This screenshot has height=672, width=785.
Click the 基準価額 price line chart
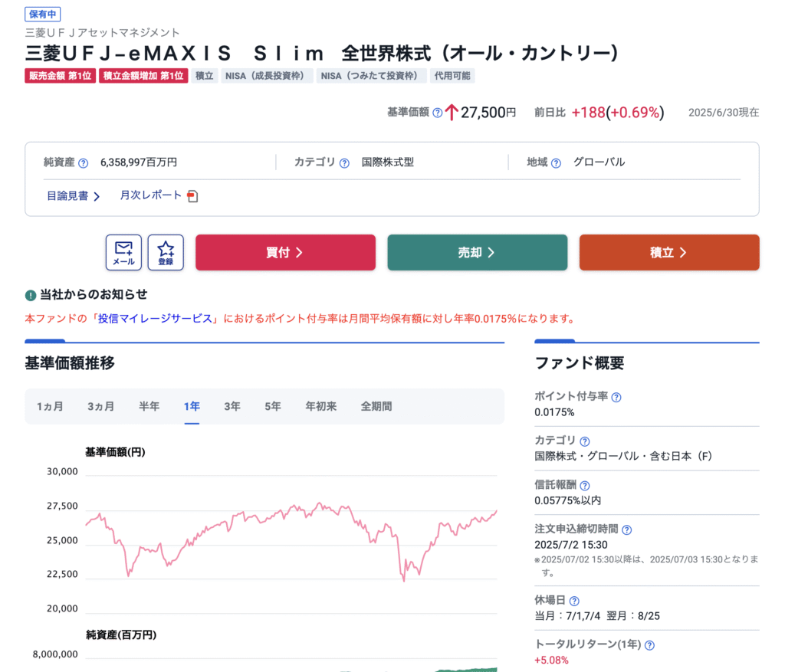coord(291,543)
